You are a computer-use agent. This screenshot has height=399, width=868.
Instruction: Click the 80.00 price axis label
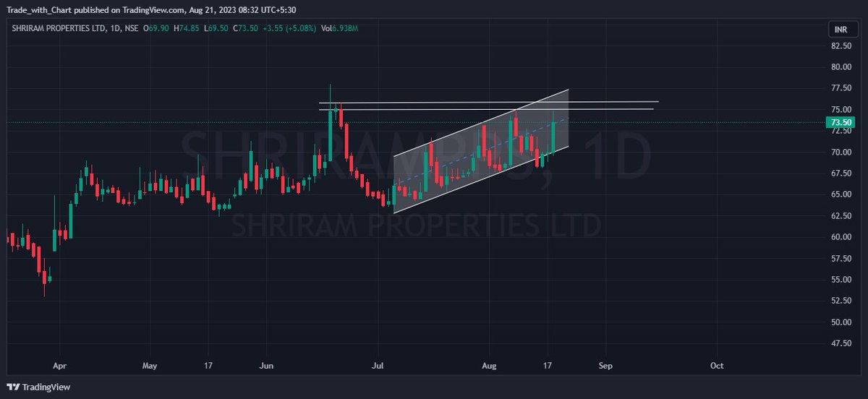(840, 67)
